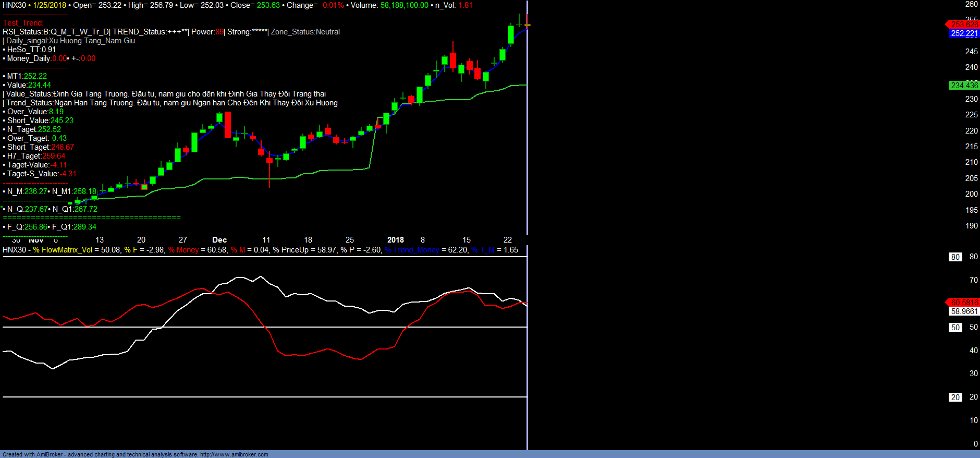Click the red 253.626 price label

pyautogui.click(x=963, y=24)
